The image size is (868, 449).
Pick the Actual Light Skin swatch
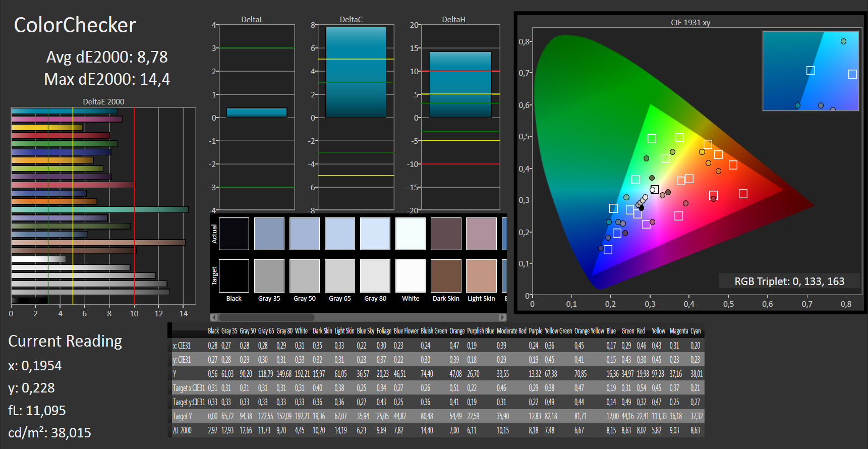[481, 234]
